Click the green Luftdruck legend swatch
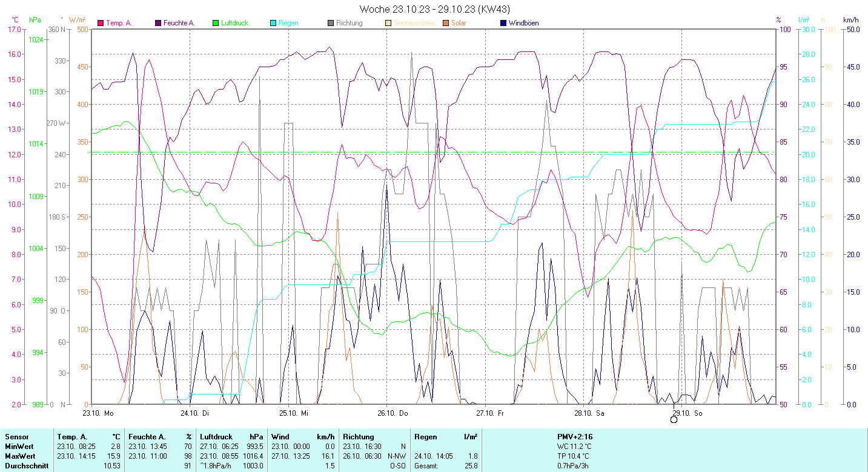 click(x=216, y=23)
